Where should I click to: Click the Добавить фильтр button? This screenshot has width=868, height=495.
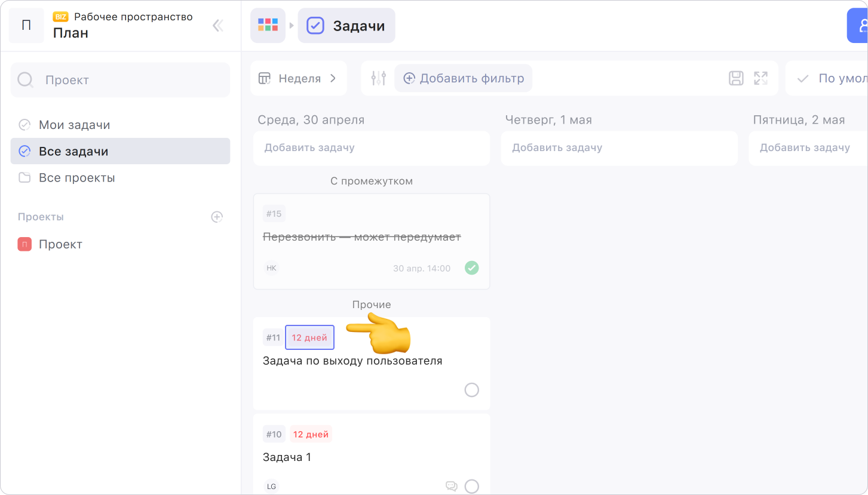pyautogui.click(x=463, y=78)
